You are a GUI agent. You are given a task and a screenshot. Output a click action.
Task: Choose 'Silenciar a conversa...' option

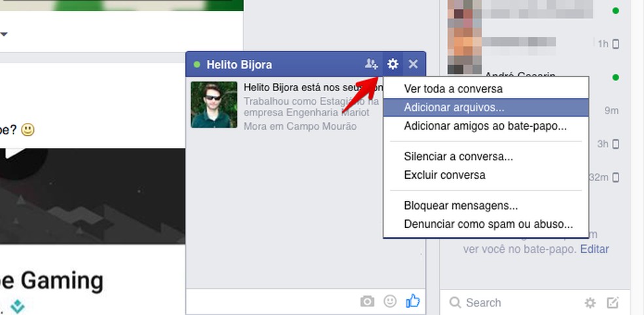pos(486,157)
